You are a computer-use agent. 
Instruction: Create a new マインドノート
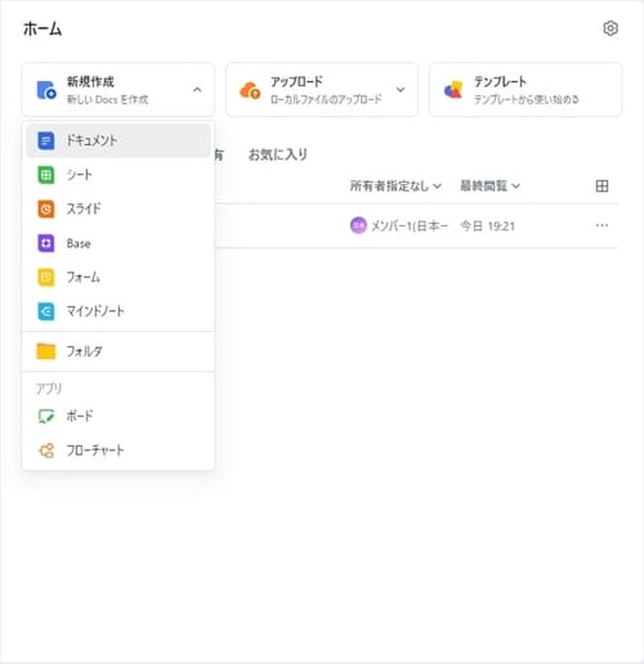[97, 311]
